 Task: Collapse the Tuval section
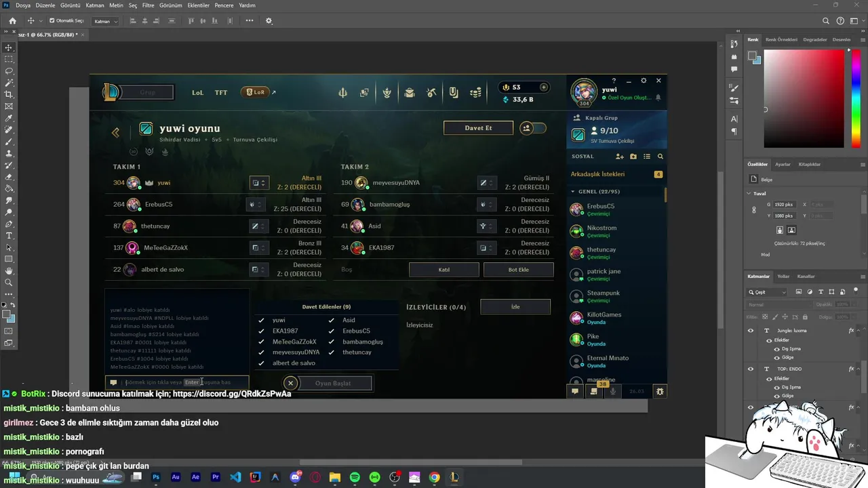(749, 193)
